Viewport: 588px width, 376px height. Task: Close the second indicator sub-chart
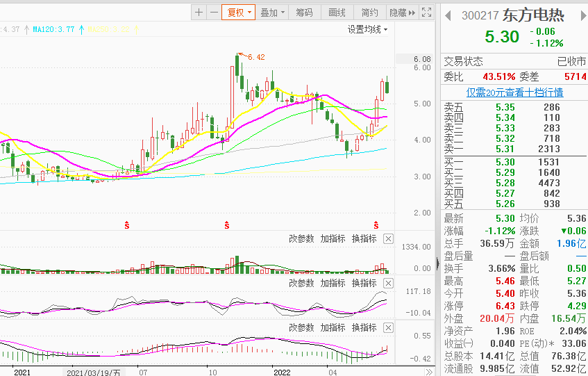tap(389, 283)
